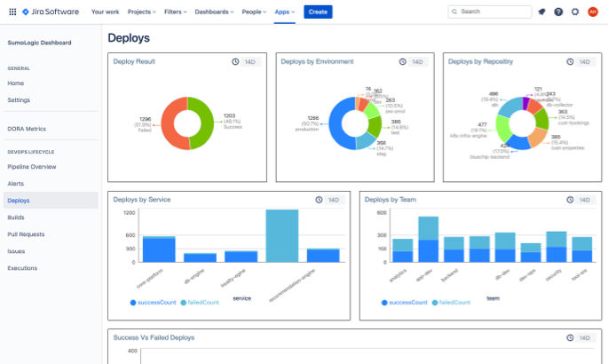608x364 pixels.
Task: Open Pipeline Overview in the sidebar
Action: (32, 166)
